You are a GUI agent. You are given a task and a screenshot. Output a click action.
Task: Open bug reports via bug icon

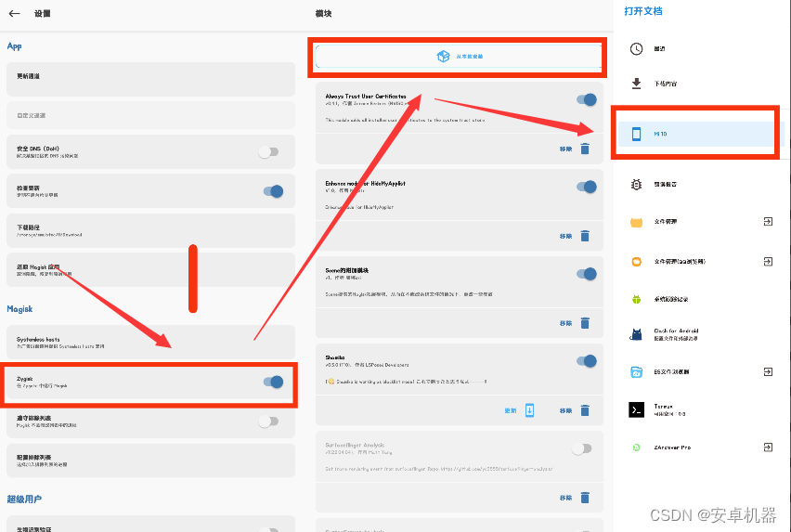point(636,185)
